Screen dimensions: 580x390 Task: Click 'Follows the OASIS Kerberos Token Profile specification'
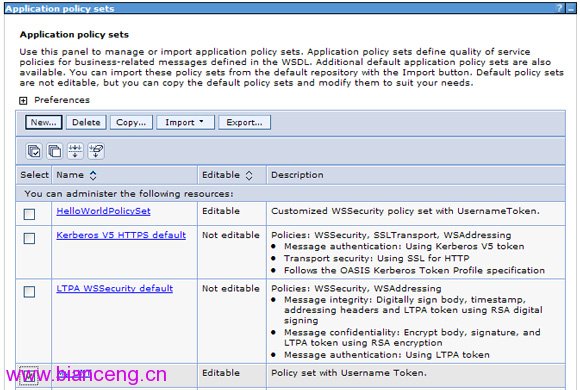(414, 270)
